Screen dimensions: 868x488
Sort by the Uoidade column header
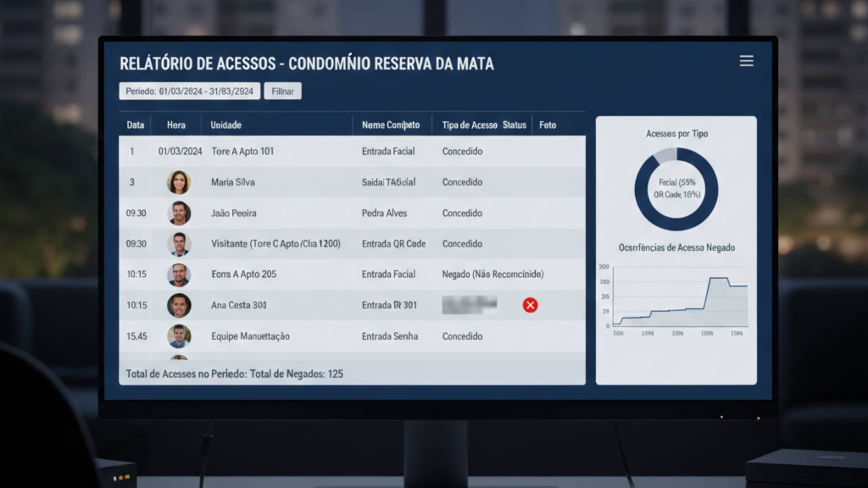pos(226,125)
